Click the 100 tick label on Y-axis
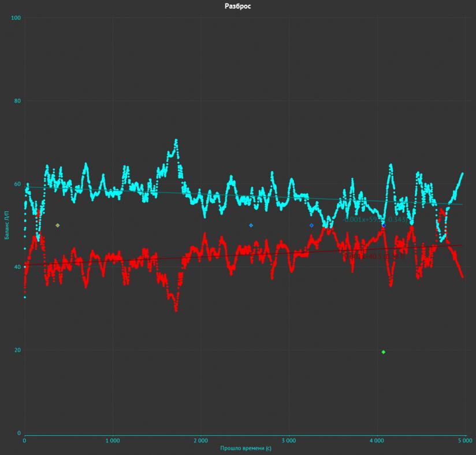 coord(16,18)
